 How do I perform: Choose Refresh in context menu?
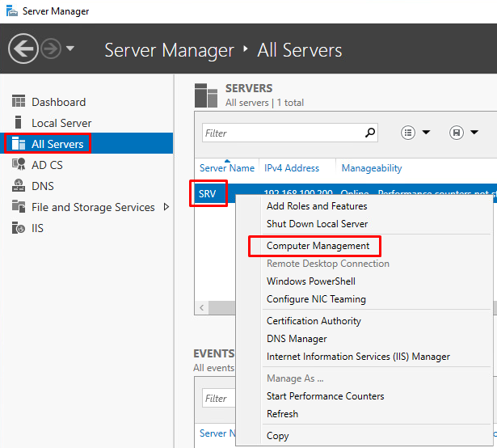pos(282,414)
